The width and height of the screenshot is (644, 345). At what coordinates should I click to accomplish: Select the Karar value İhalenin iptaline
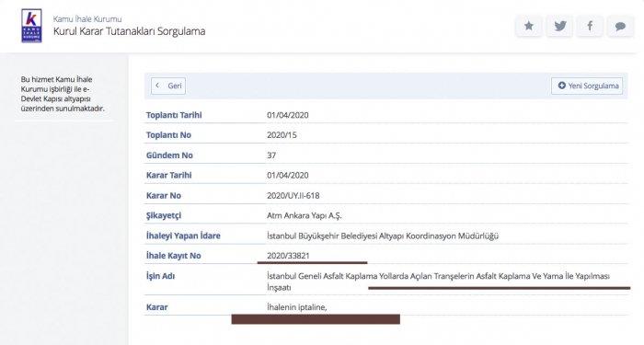[x=297, y=306]
